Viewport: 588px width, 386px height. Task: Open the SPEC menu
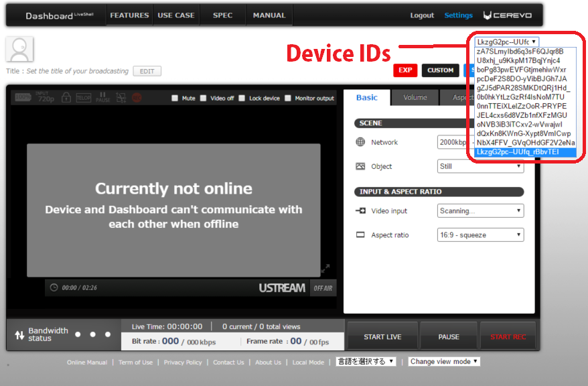[x=223, y=15]
